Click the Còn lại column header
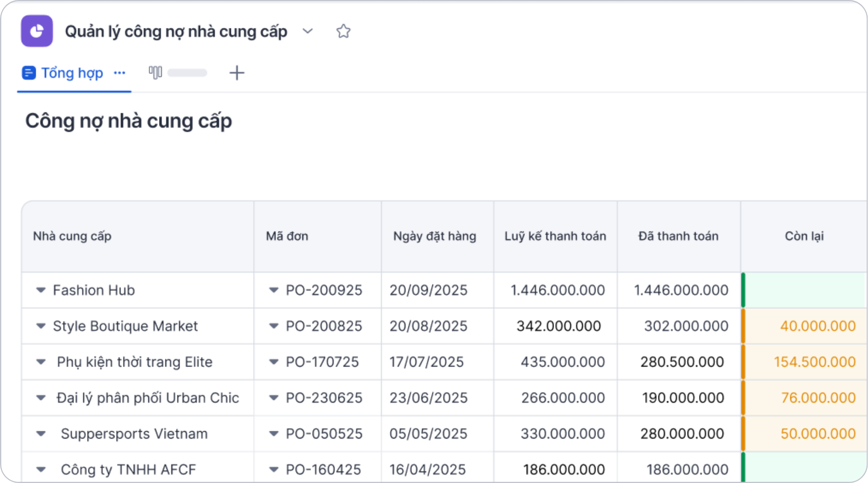Image resolution: width=868 pixels, height=483 pixels. [804, 236]
